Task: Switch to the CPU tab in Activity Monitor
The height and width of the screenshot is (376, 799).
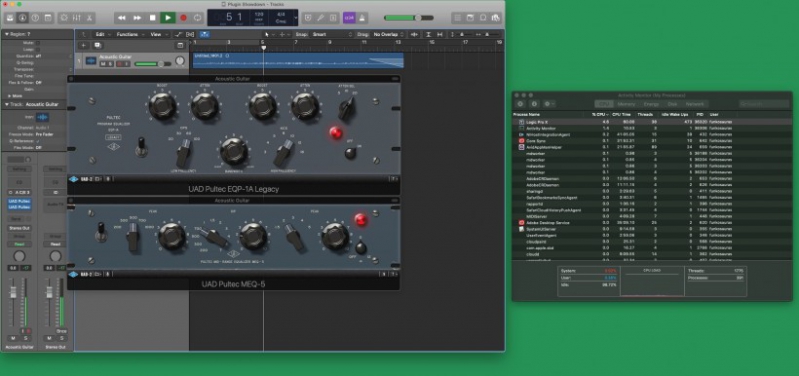Action: pyautogui.click(x=604, y=104)
